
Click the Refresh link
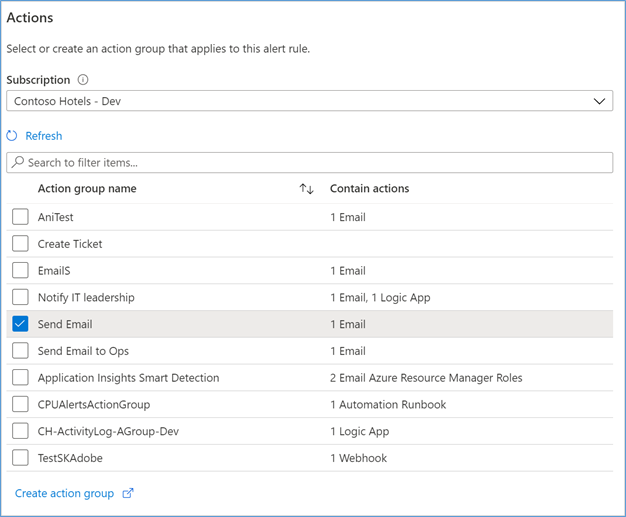coord(43,136)
